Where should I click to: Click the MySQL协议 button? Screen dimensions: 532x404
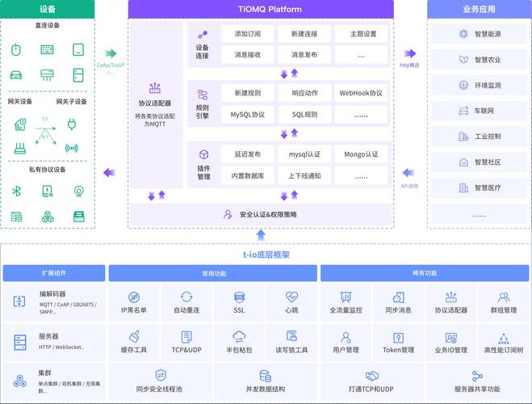pyautogui.click(x=247, y=115)
